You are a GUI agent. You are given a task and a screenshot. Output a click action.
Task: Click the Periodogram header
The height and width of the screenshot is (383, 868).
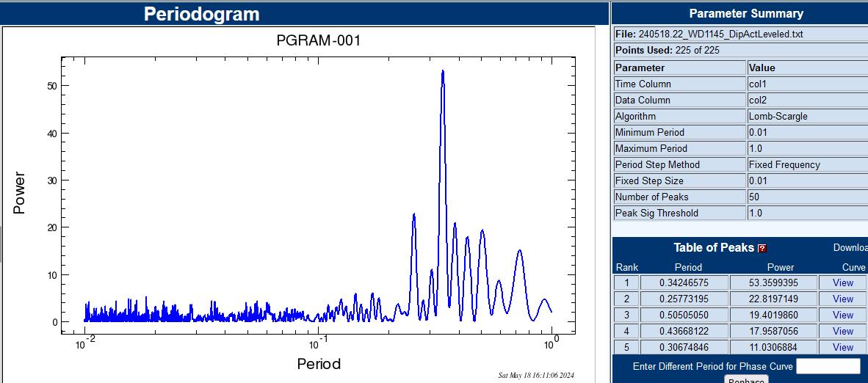tap(201, 14)
